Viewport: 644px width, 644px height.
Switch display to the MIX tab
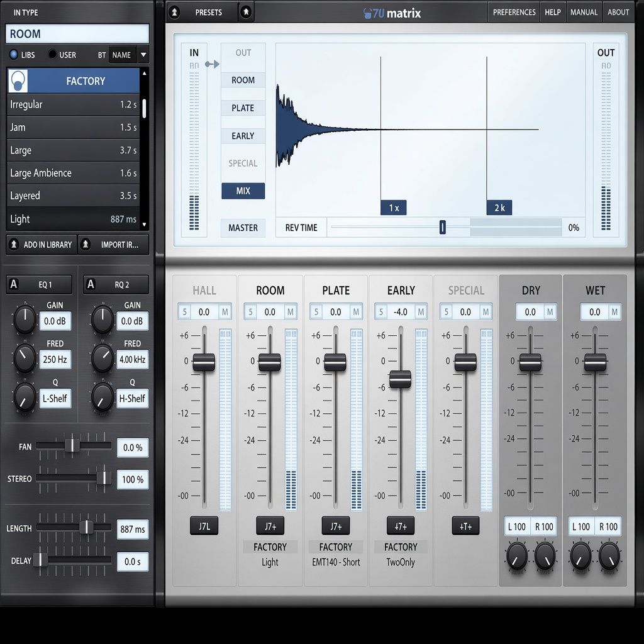[243, 191]
